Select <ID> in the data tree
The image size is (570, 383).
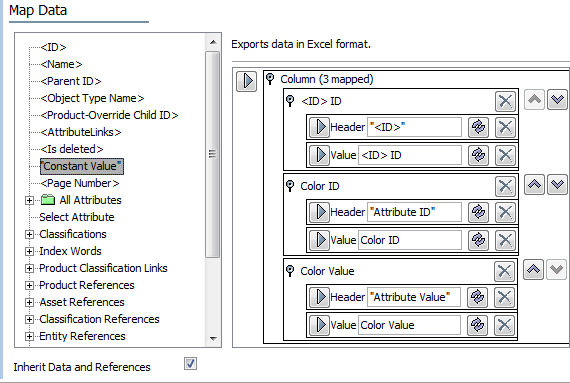[53, 47]
